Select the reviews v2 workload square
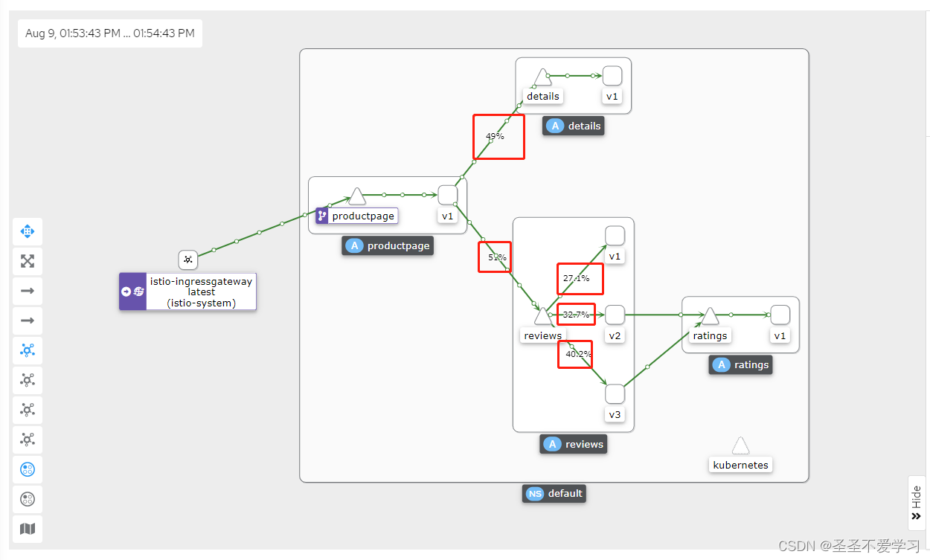 (x=615, y=315)
